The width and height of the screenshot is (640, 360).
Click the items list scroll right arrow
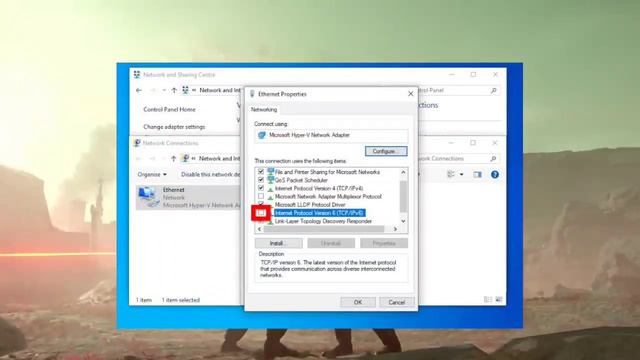tap(395, 229)
